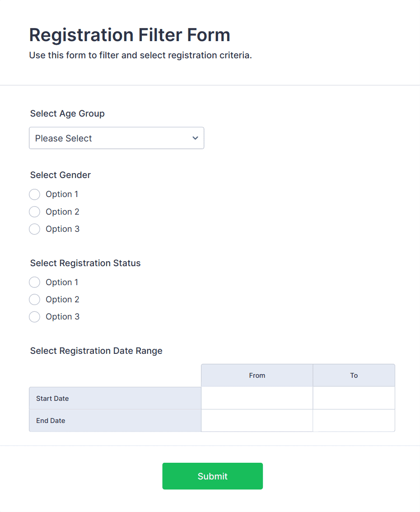Select Option 1 under Select Gender

pyautogui.click(x=35, y=194)
